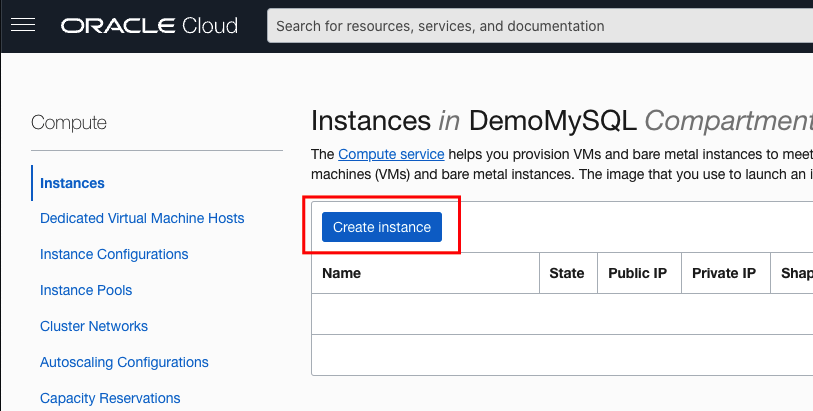The image size is (813, 411).
Task: Open Capacity Reservations page
Action: tap(110, 398)
